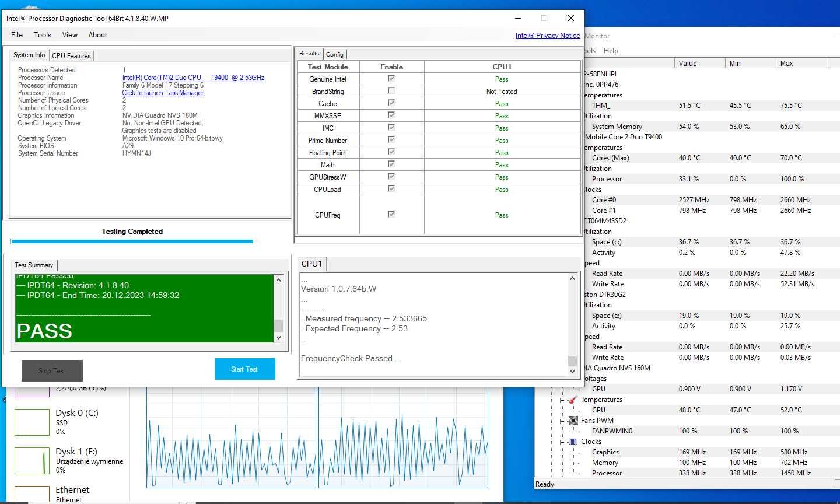Select the CPU1 output tab

[x=311, y=264]
